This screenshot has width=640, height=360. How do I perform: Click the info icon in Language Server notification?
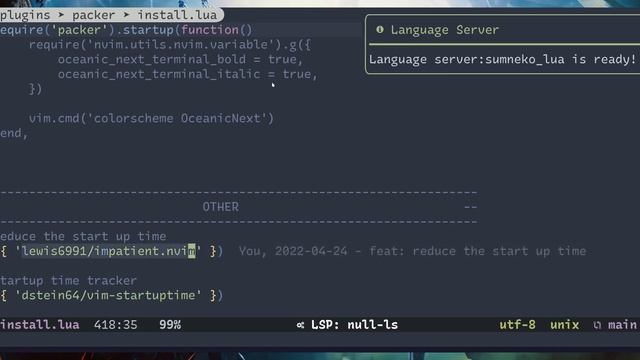[x=380, y=29]
